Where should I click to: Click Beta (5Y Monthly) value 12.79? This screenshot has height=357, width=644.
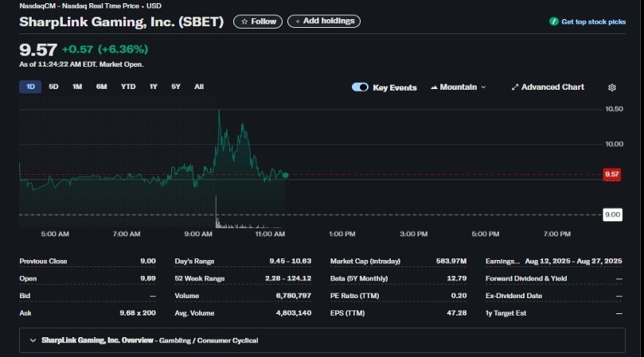457,278
